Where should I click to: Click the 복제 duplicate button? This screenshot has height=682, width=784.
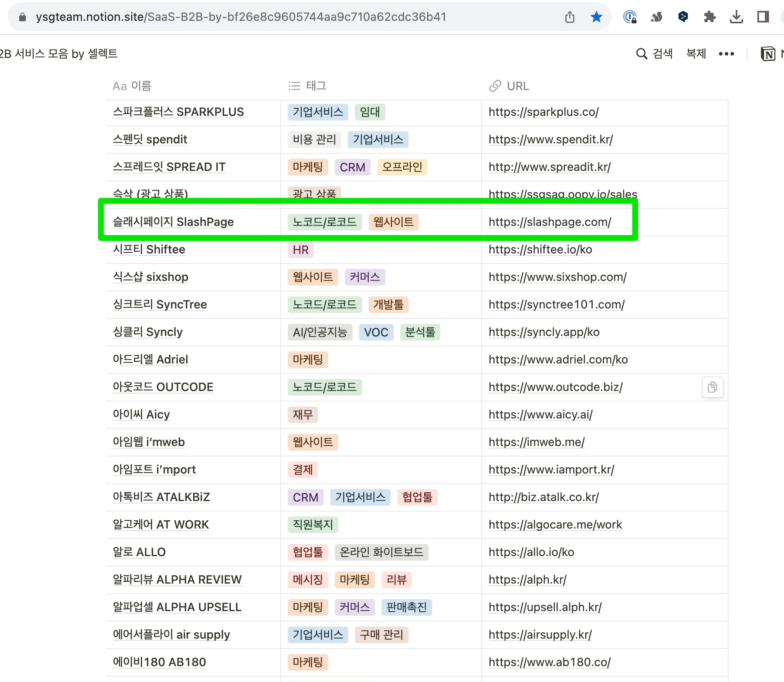[x=696, y=54]
